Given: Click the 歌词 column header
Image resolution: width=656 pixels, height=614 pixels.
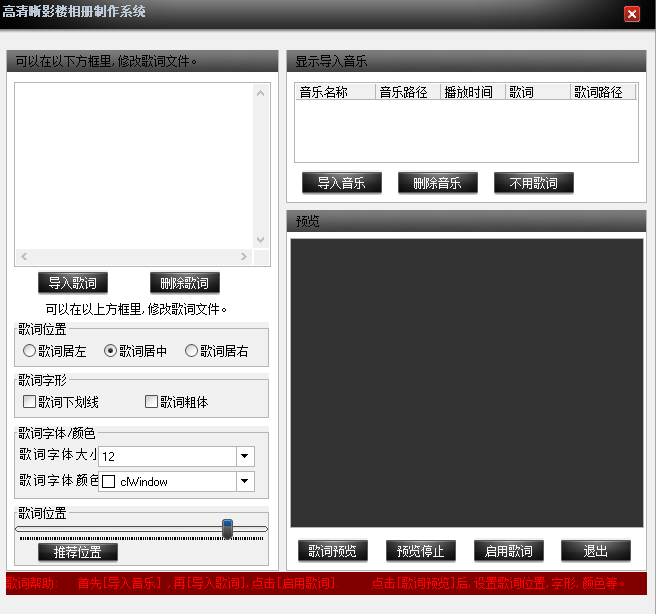Looking at the screenshot, I should (538, 92).
